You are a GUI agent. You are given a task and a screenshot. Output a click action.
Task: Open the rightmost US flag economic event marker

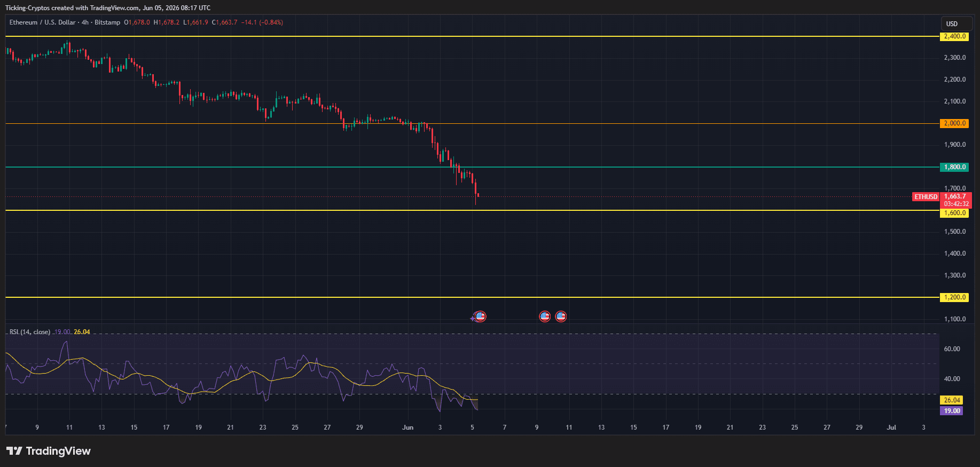click(561, 316)
